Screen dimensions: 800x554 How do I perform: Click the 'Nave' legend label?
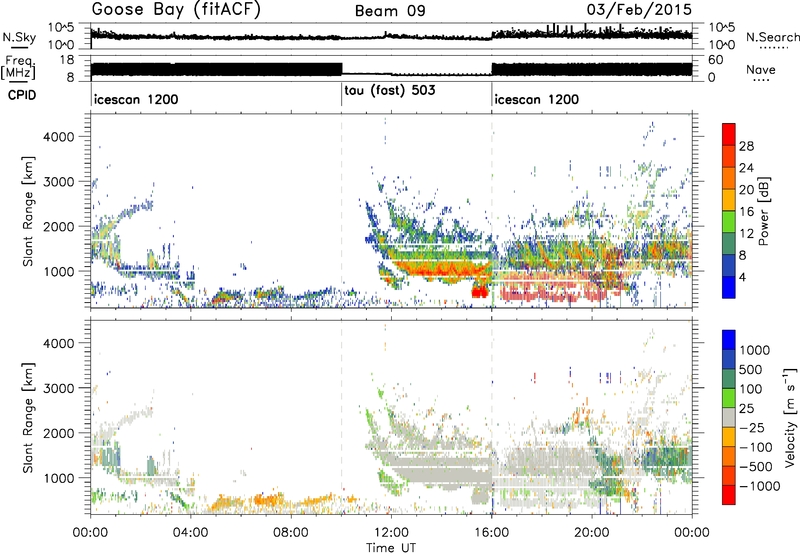tap(761, 69)
